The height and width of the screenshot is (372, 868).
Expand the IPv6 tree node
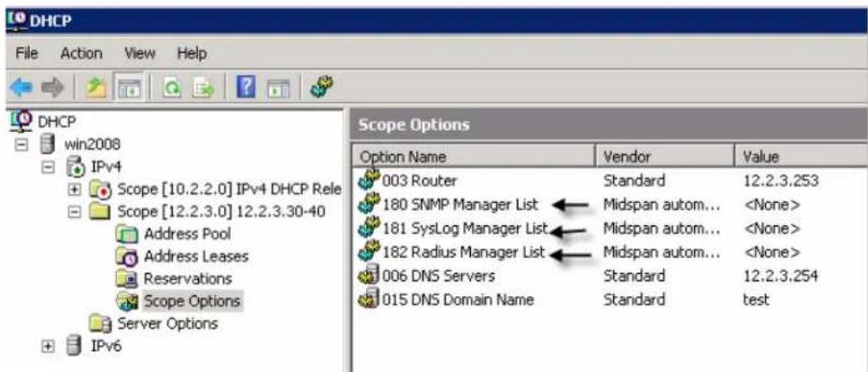[x=49, y=346]
